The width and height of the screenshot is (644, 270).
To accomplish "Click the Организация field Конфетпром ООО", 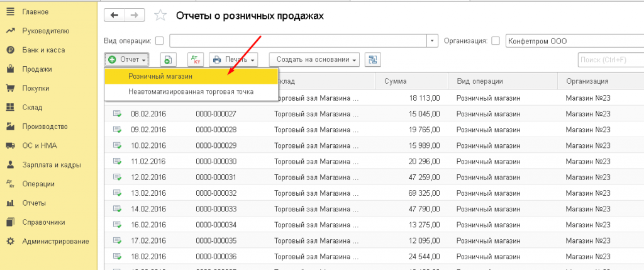I will [x=575, y=41].
